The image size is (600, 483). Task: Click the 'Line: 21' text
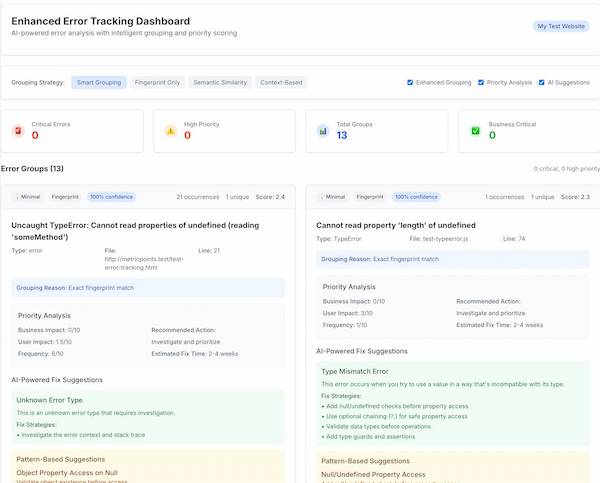pos(209,251)
